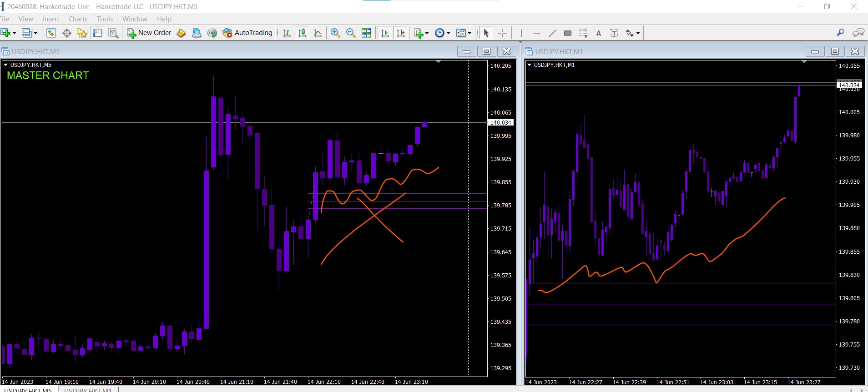Open the Templates icon
The width and height of the screenshot is (868, 392).
[461, 33]
